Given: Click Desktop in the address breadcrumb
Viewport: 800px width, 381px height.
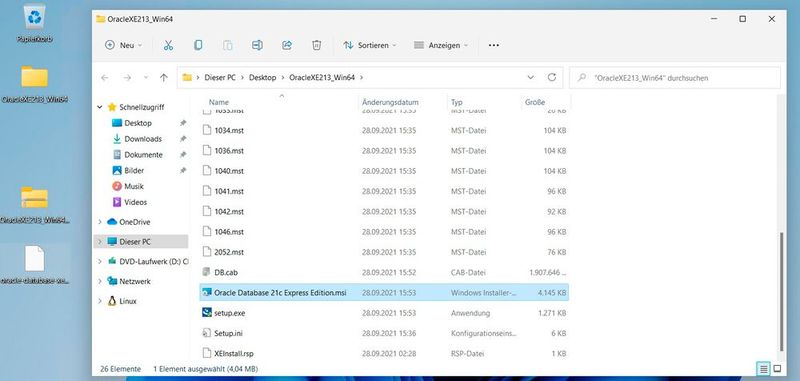Looking at the screenshot, I should pos(262,78).
